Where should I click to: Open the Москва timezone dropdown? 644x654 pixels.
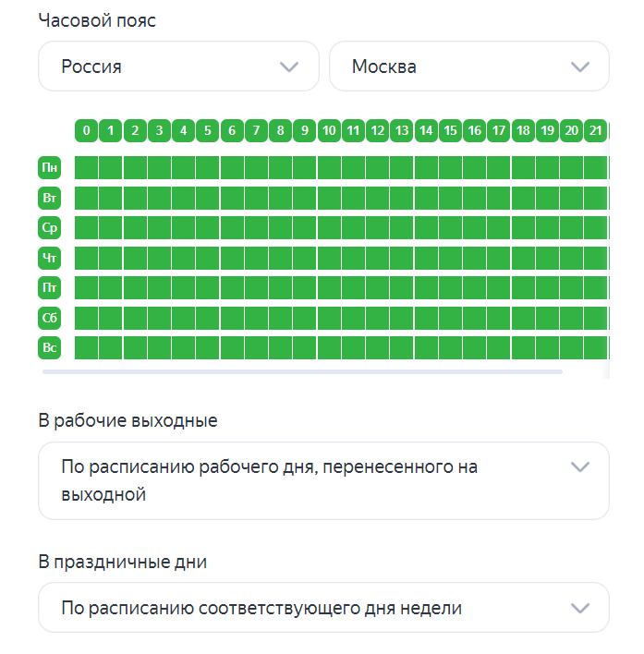pyautogui.click(x=468, y=67)
